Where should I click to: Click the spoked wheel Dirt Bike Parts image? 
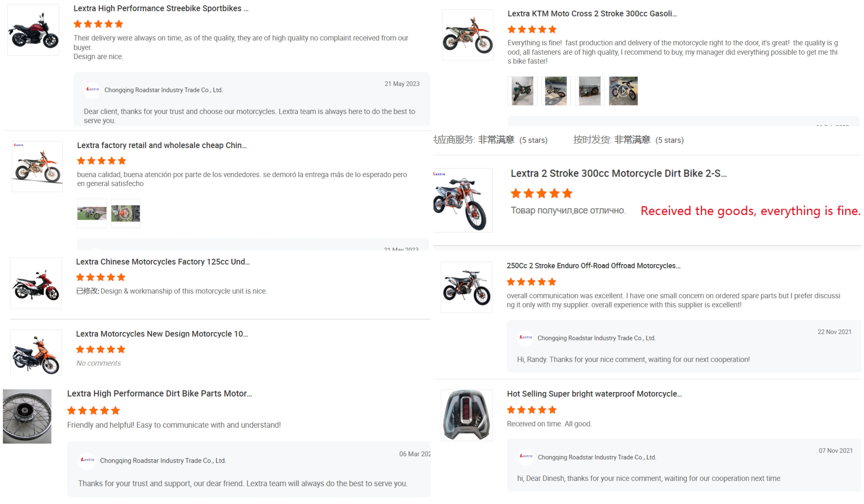click(x=27, y=416)
